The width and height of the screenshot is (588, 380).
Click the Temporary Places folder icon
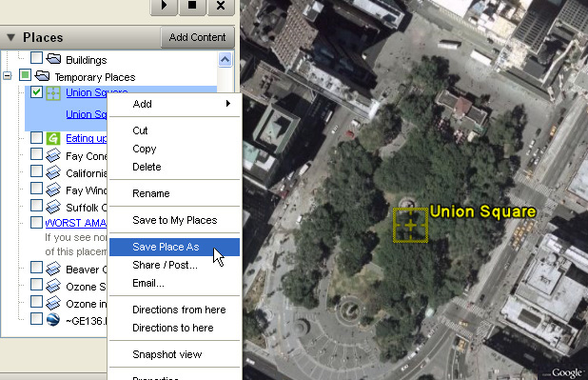point(43,76)
